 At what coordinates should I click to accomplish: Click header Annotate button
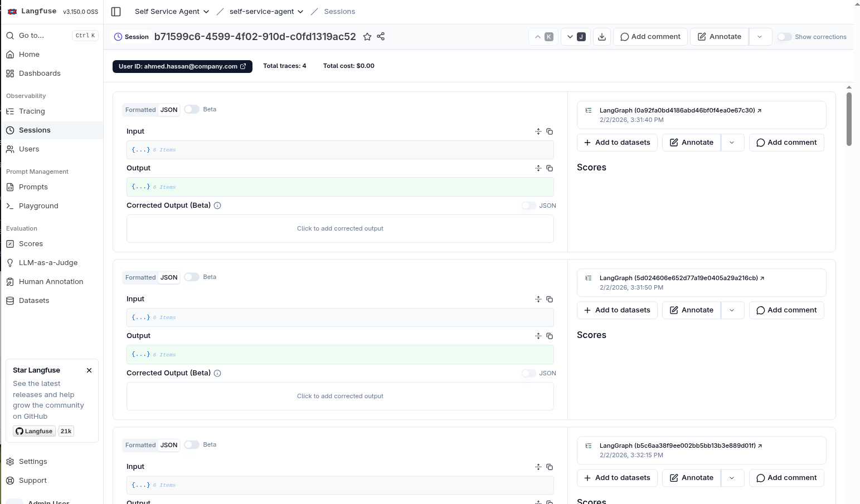tap(720, 37)
